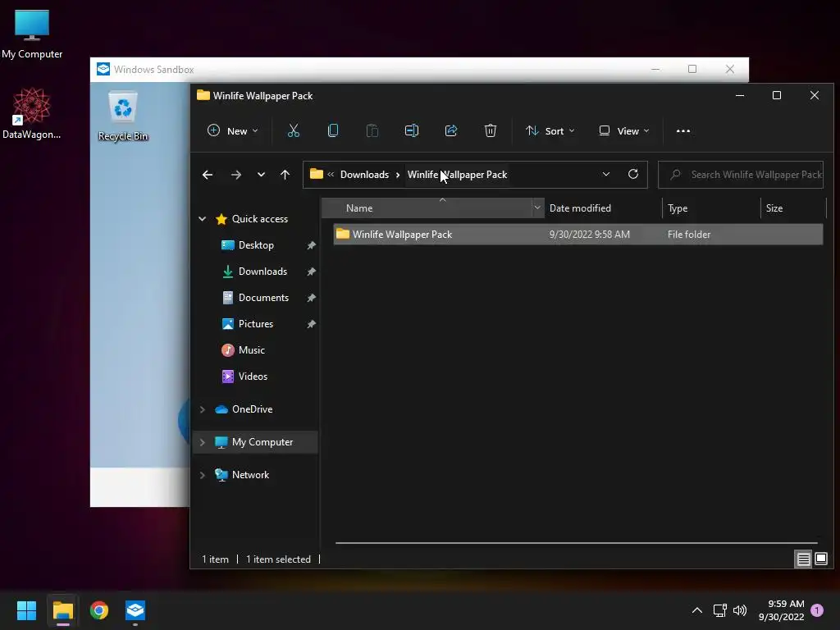Sort by the Type column header
This screenshot has width=840, height=630.
(x=711, y=208)
